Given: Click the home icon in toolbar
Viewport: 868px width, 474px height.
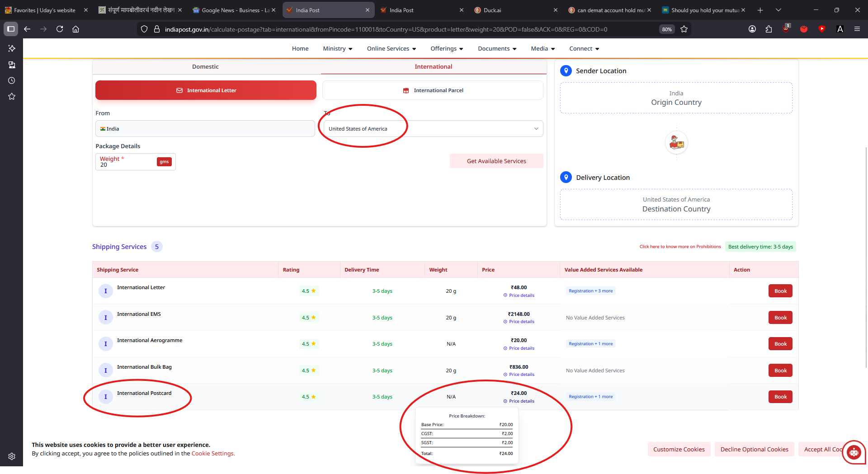Looking at the screenshot, I should tap(76, 29).
